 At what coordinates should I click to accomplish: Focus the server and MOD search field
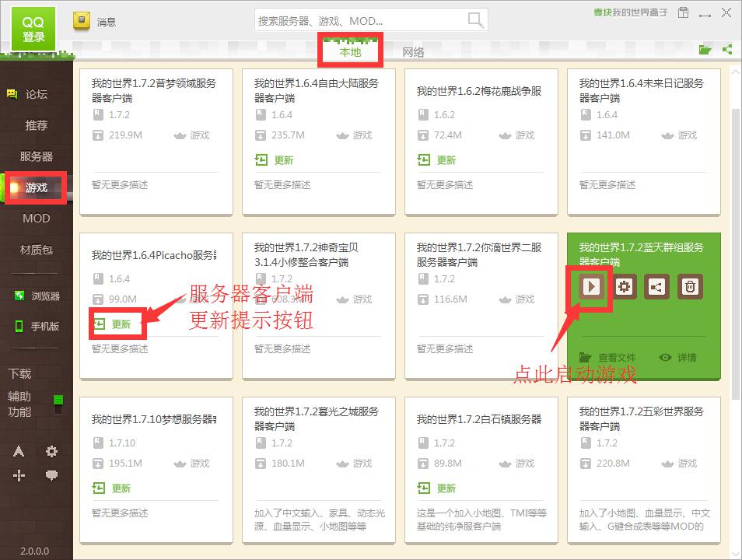click(371, 20)
